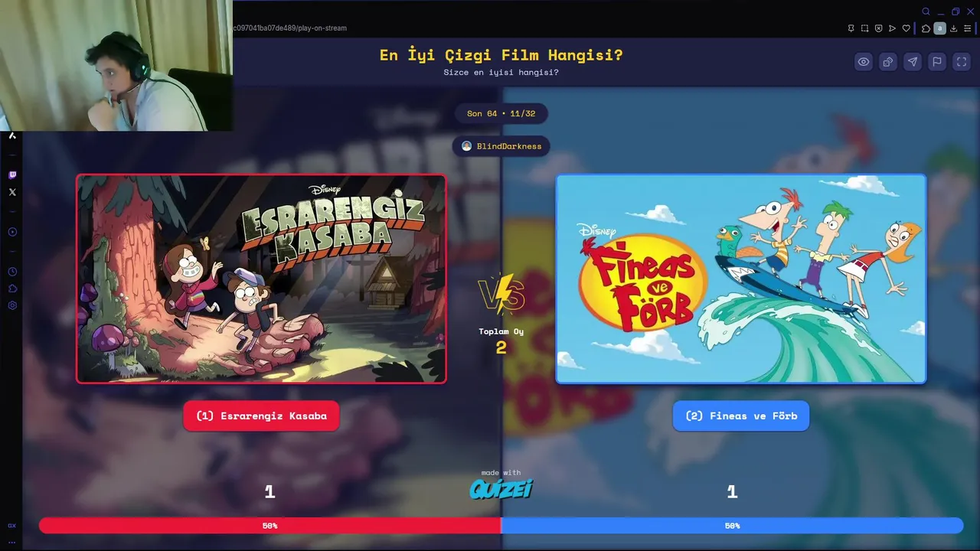Vote with the (2) Fineas ve Förb button

[741, 416]
